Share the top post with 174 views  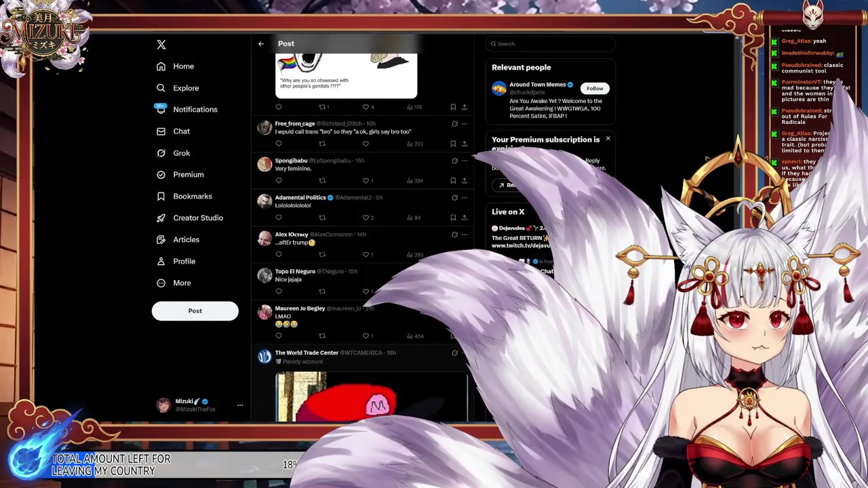coord(465,107)
